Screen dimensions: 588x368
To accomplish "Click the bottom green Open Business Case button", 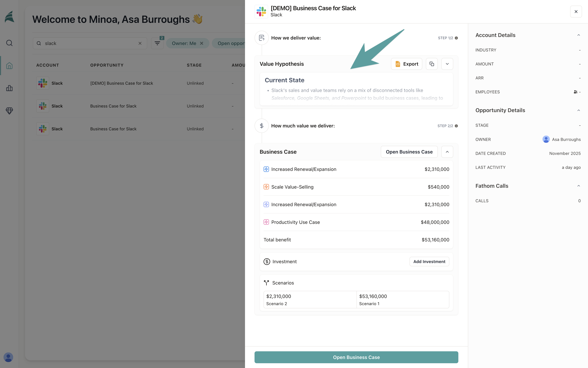I will 356,357.
